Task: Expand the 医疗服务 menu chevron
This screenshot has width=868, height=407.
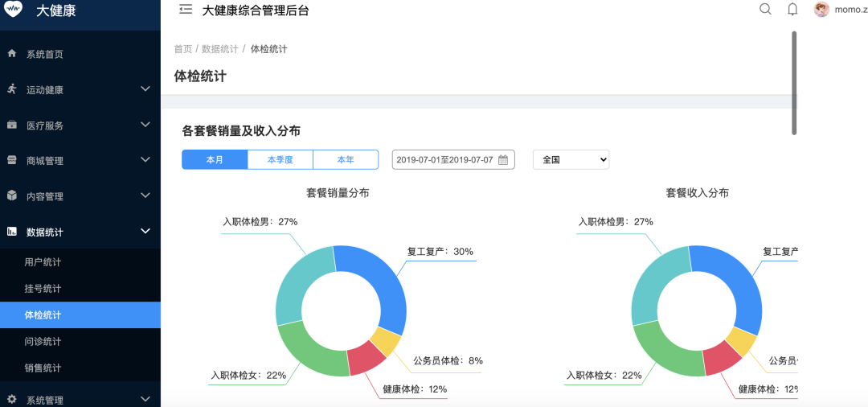Action: [x=145, y=125]
